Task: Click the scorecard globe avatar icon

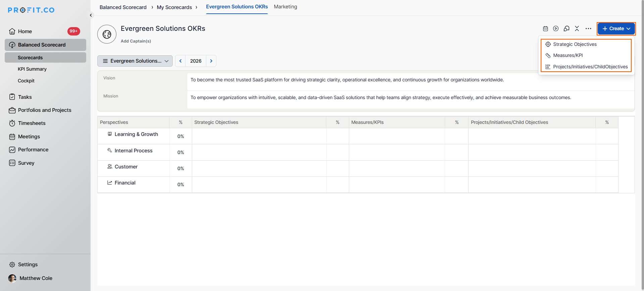Action: tap(107, 34)
